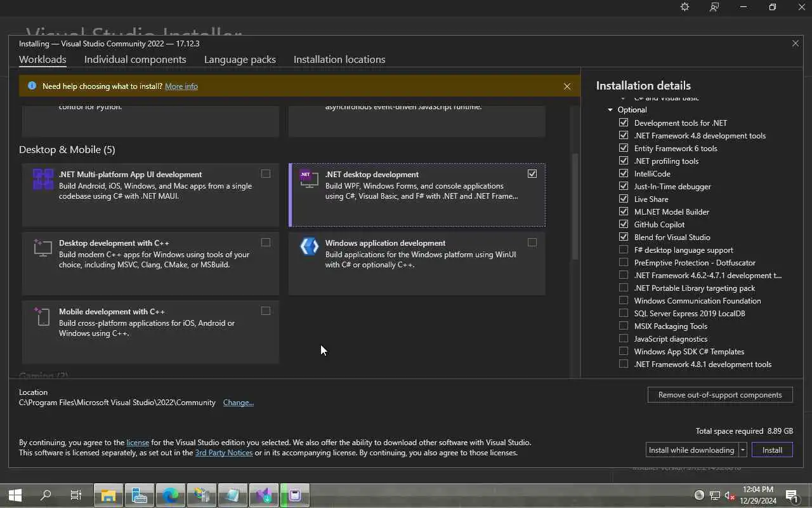Check MSIX Packaging Tools
812x508 pixels.
click(624, 326)
